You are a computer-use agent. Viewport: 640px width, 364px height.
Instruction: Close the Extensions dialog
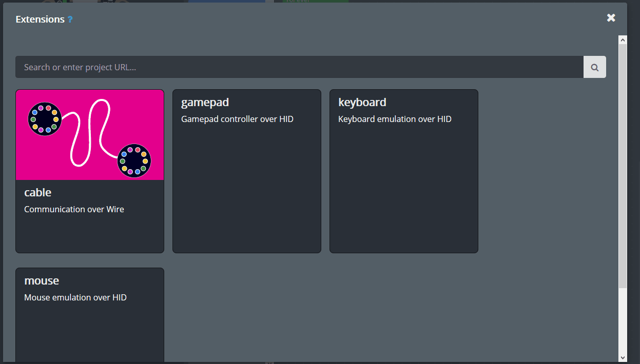611,18
